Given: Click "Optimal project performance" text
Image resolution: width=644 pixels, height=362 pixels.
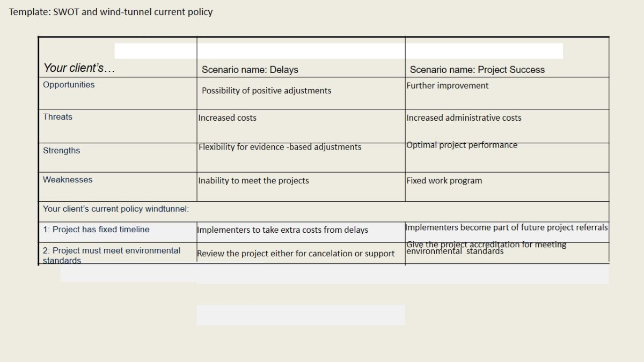Looking at the screenshot, I should [x=462, y=145].
